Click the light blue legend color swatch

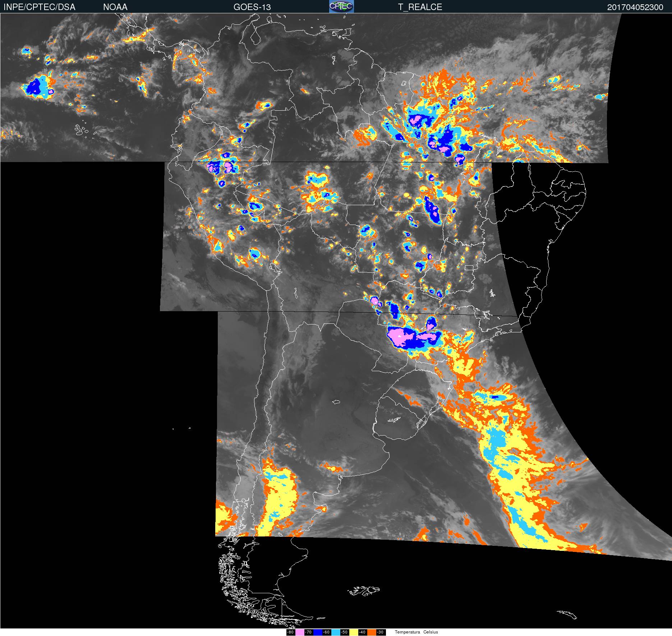pyautogui.click(x=336, y=632)
